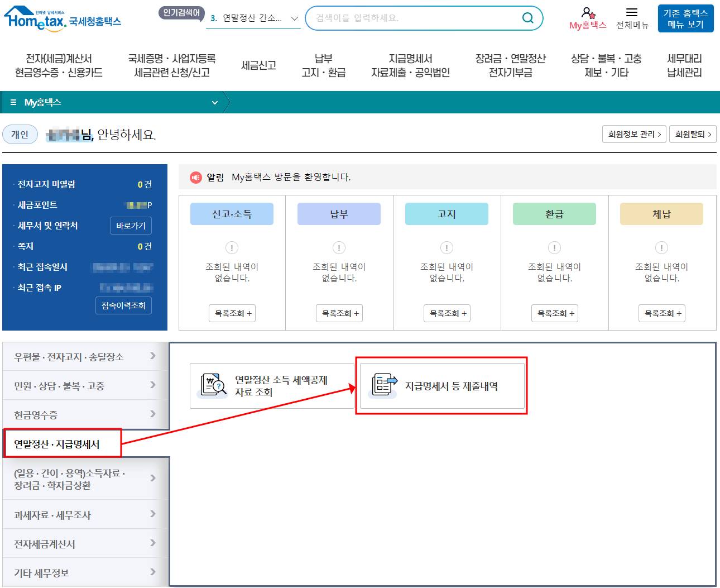Click the hamburger icon on My홈택스 banner
This screenshot has width=720, height=588.
(x=12, y=102)
